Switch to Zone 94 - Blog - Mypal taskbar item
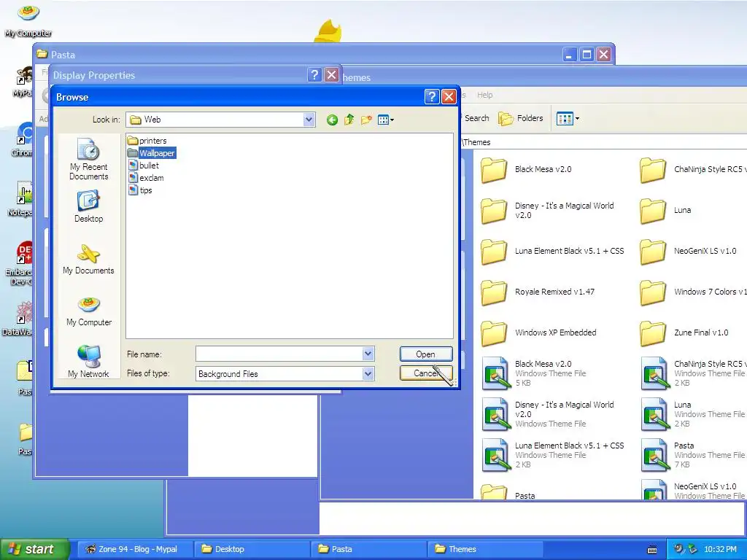 (134, 549)
